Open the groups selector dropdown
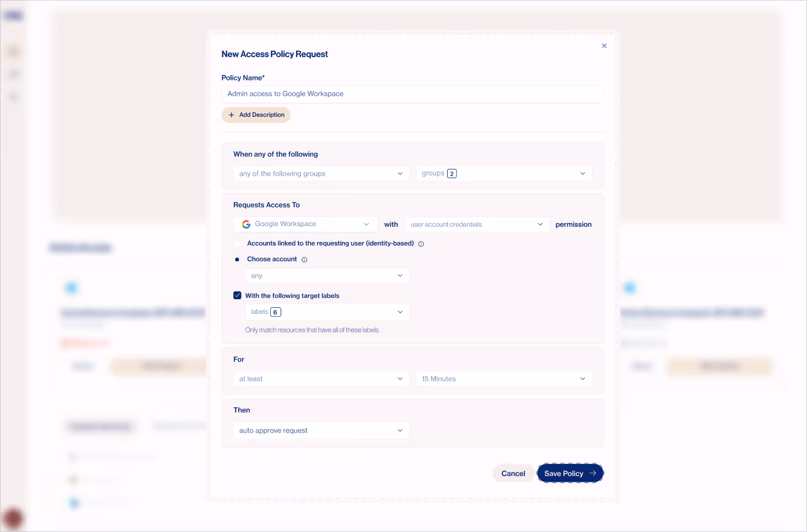The height and width of the screenshot is (532, 807). (x=504, y=174)
